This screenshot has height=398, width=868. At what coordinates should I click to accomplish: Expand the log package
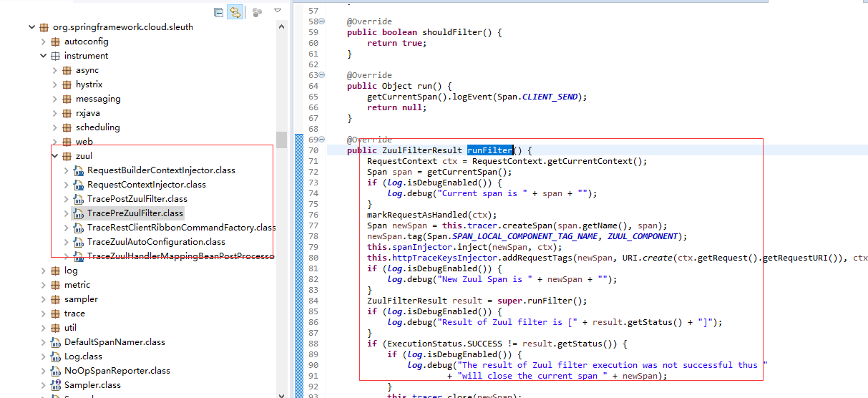pos(43,271)
